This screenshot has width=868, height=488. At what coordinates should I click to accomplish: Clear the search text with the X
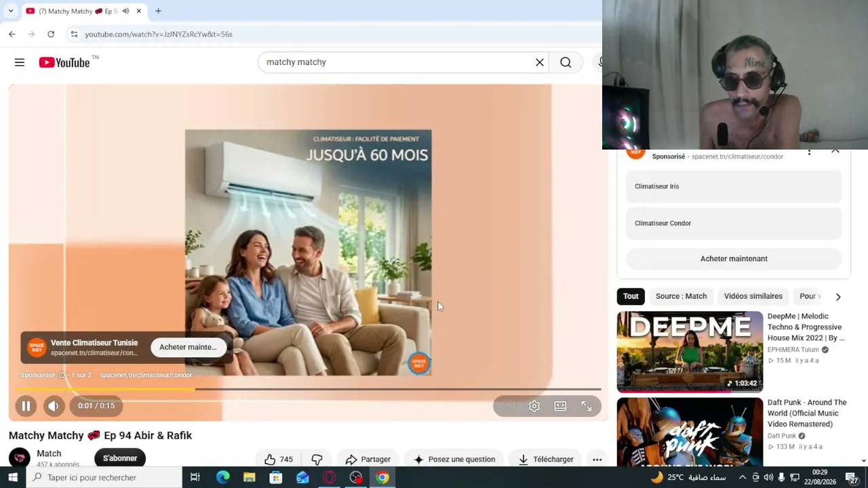click(540, 62)
